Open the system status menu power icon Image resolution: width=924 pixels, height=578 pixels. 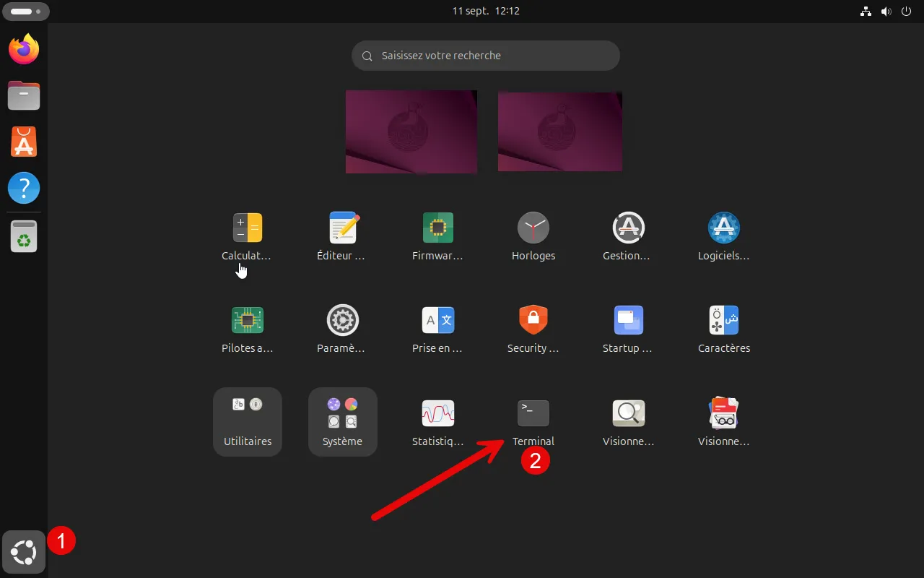tap(907, 12)
